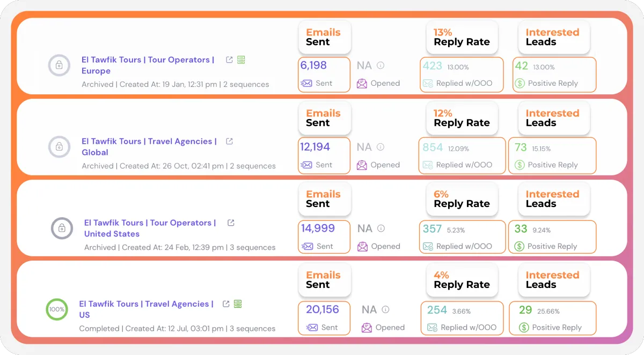644x355 pixels.
Task: Open external link icon for Tour Operators United States
Action: coord(231,223)
